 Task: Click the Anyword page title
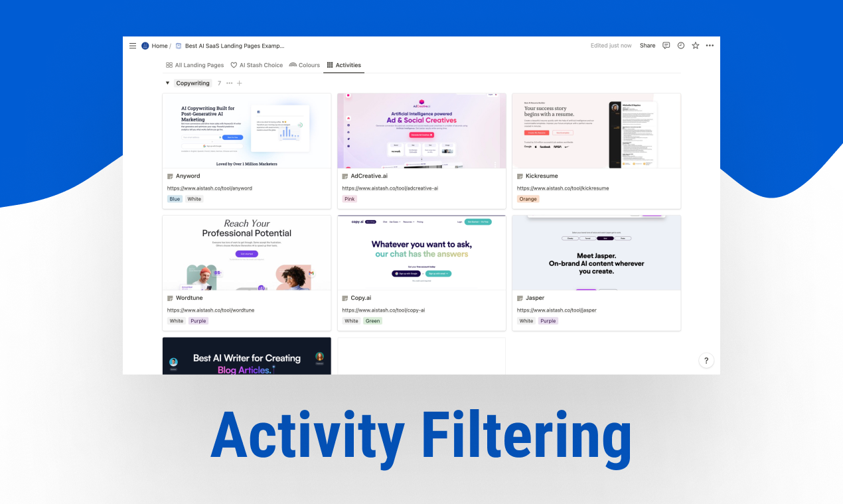click(188, 176)
